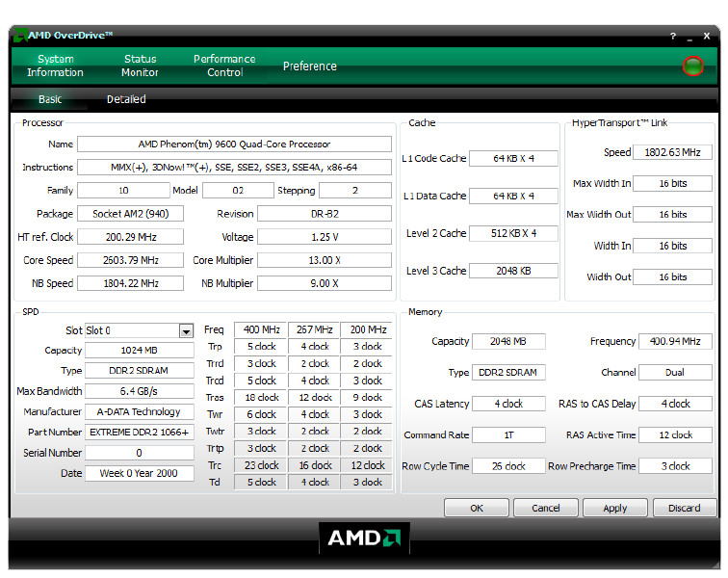Viewport: 728px width, 578px height.
Task: Click the 267 MHz Freq column header
Action: click(314, 329)
